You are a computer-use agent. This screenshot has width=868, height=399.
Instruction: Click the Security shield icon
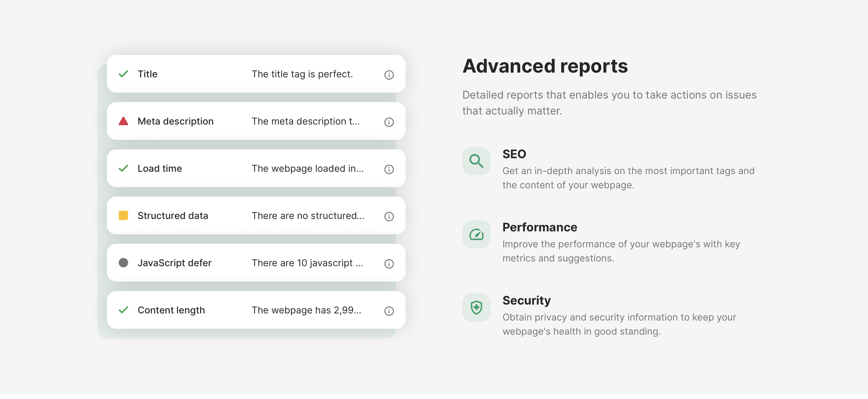[x=476, y=307]
